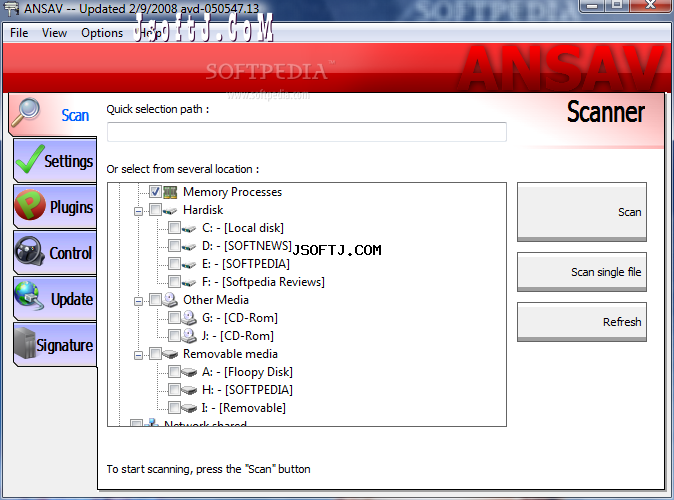674x500 pixels.
Task: Open the Signature tab
Action: pyautogui.click(x=55, y=345)
